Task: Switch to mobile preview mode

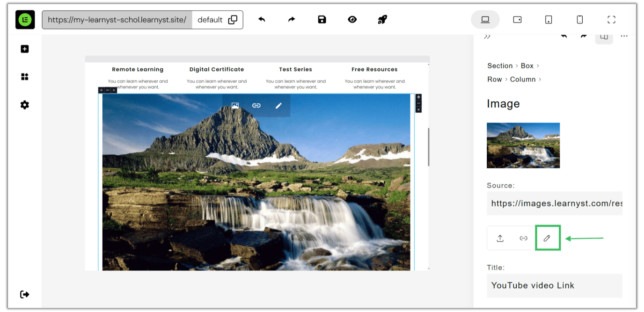Action: click(579, 19)
